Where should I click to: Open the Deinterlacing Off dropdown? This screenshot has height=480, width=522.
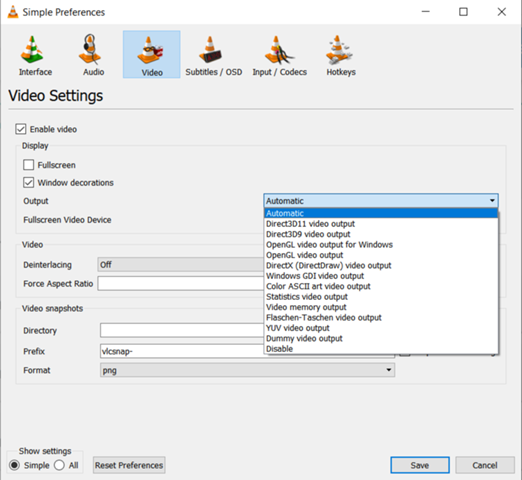pyautogui.click(x=181, y=265)
